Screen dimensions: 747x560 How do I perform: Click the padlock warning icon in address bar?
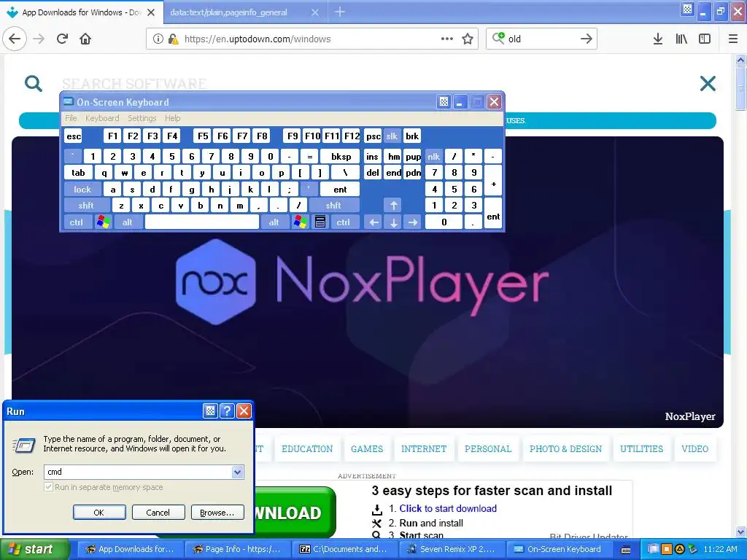point(173,39)
